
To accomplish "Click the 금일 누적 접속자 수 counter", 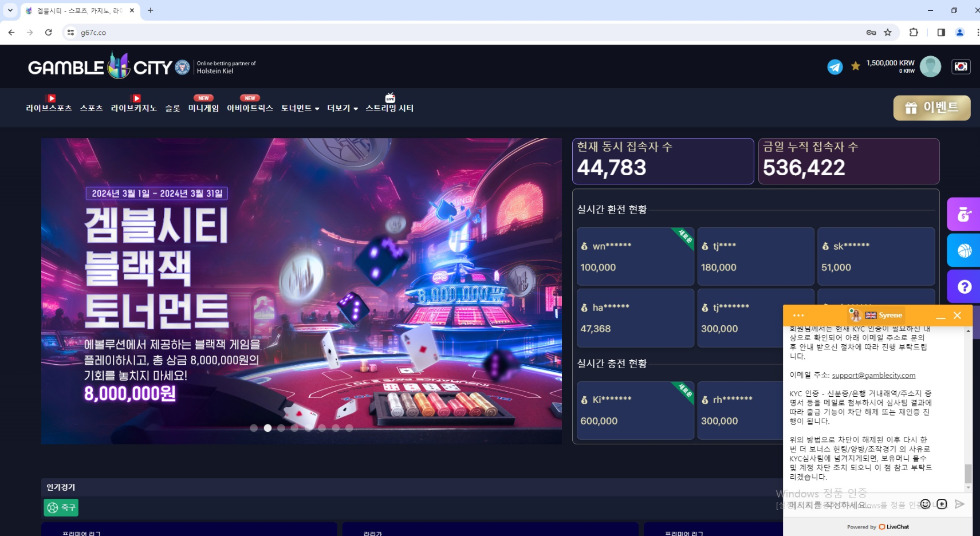I will [x=849, y=161].
